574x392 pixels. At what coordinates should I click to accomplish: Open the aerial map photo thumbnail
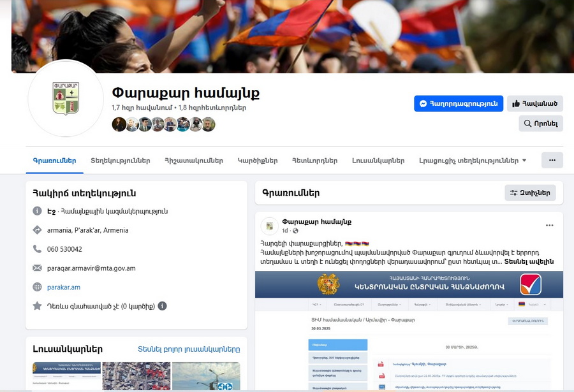point(136,376)
